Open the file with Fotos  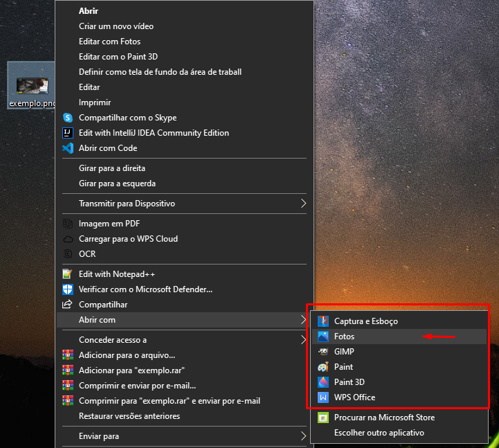(x=399, y=337)
